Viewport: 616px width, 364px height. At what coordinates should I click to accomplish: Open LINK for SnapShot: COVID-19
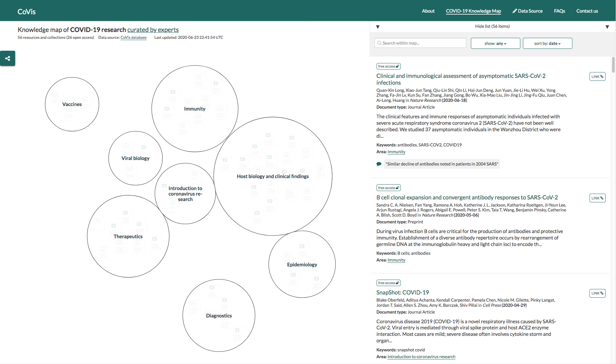pos(597,293)
